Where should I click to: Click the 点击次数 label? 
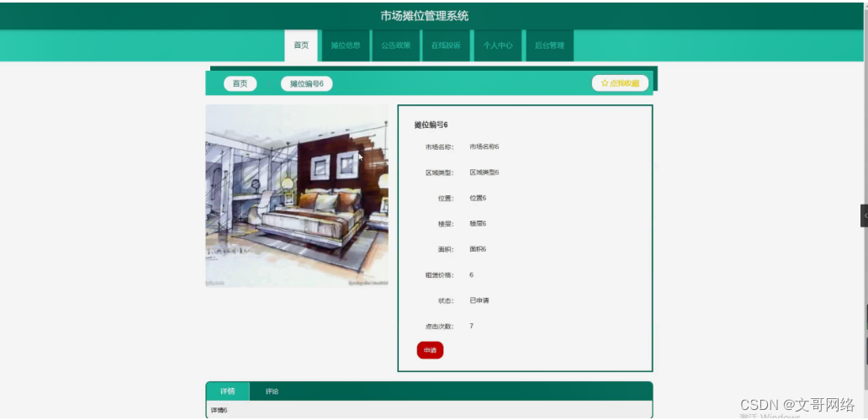(440, 327)
